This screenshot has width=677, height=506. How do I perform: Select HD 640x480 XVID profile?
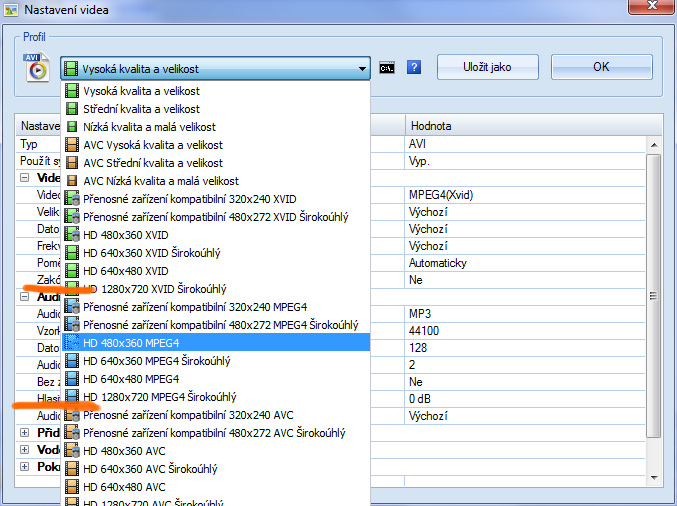click(216, 271)
